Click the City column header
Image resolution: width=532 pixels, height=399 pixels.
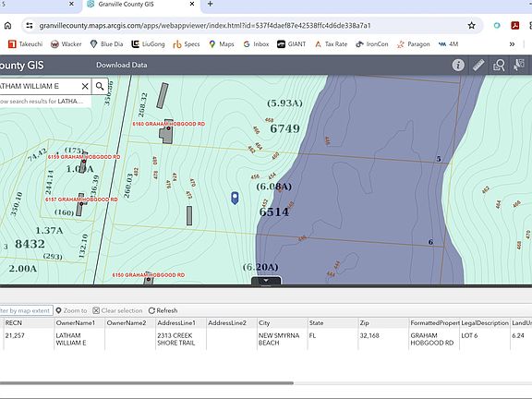point(283,323)
